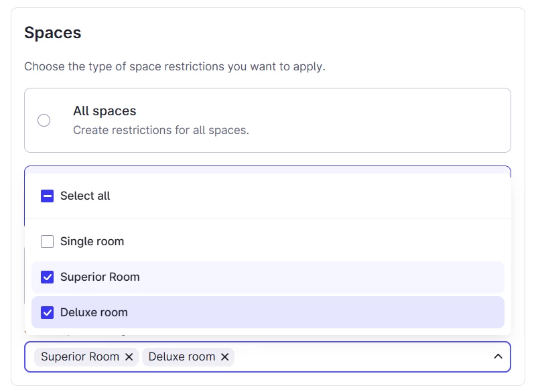Screen dimensions: 536x392
Task: Remove the Superior Room chip via its X
Action: tap(129, 357)
